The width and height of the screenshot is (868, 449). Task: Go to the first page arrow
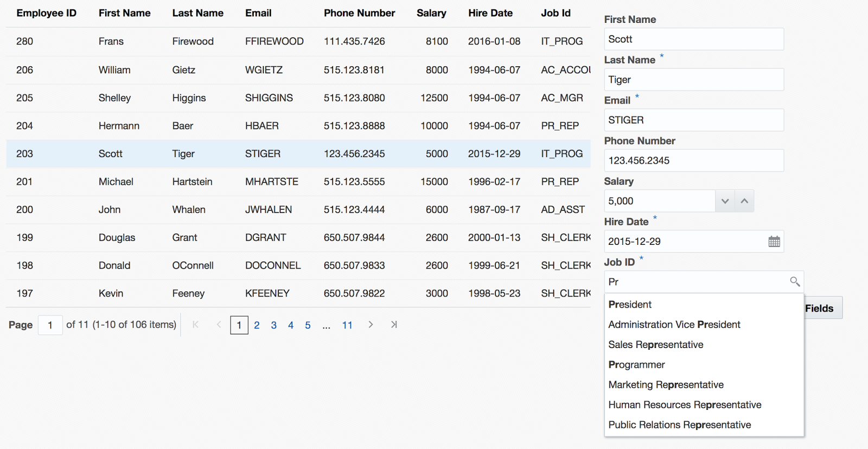pyautogui.click(x=196, y=325)
